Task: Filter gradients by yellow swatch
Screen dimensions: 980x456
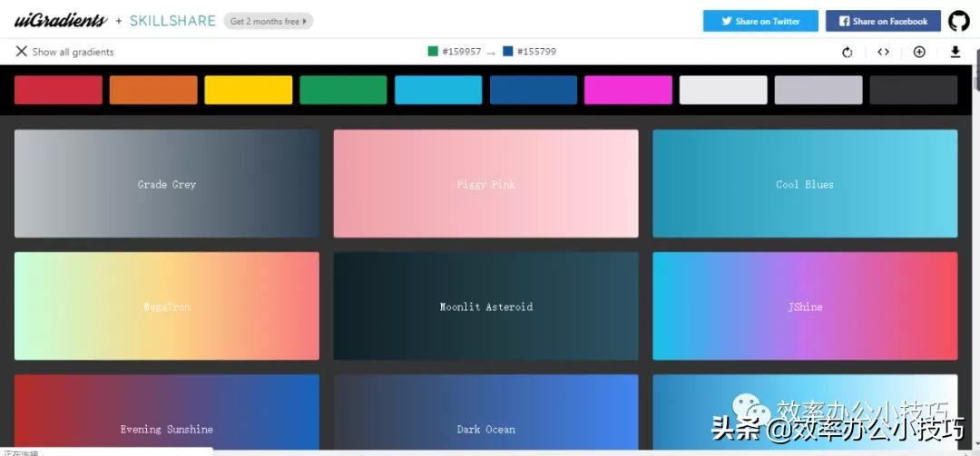Action: click(248, 90)
